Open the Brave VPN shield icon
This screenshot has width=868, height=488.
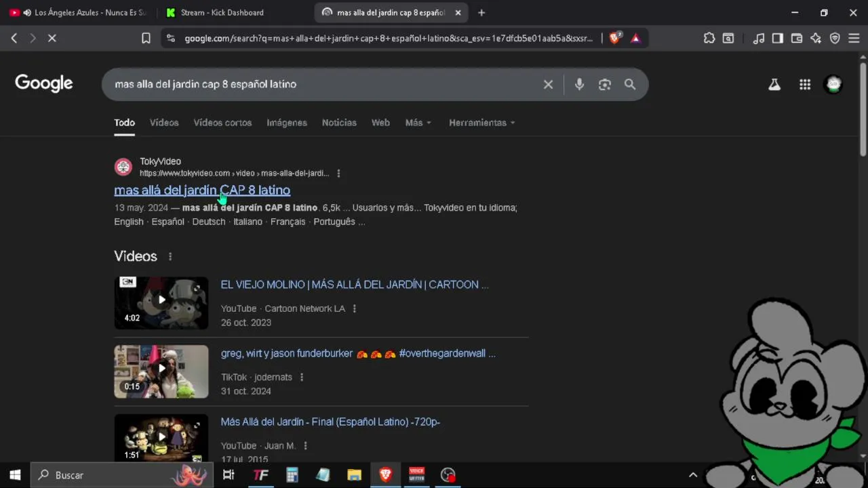(835, 39)
